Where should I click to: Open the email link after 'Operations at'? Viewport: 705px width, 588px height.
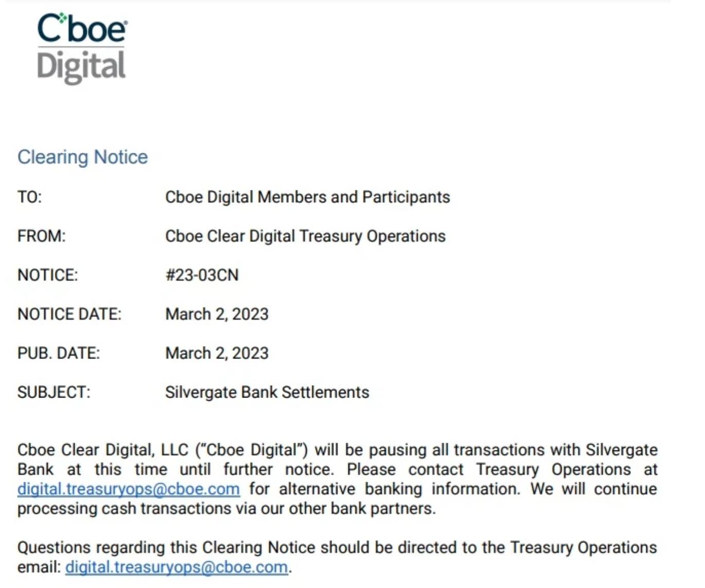[129, 489]
